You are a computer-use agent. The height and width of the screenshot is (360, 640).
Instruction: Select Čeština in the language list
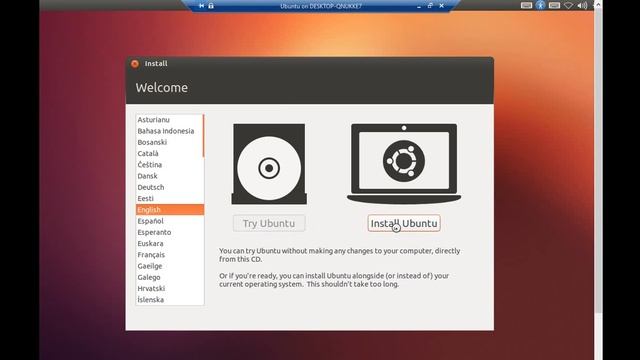pyautogui.click(x=169, y=164)
